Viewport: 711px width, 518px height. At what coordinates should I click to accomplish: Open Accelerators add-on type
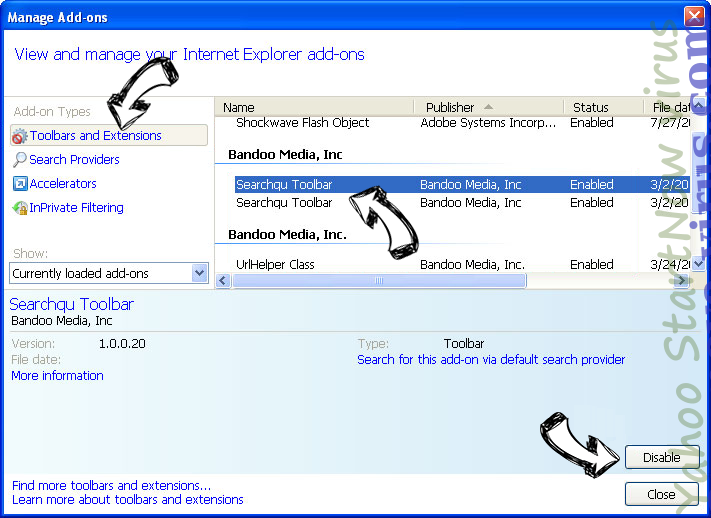63,183
